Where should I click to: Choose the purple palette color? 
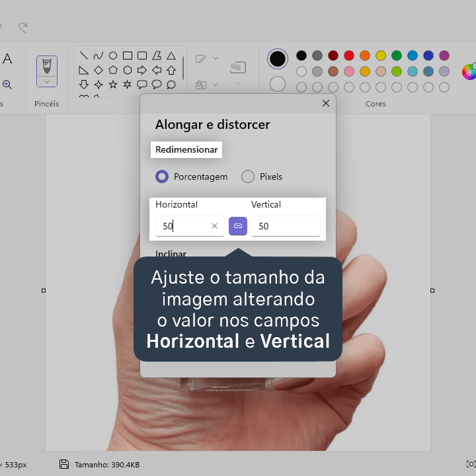[444, 56]
